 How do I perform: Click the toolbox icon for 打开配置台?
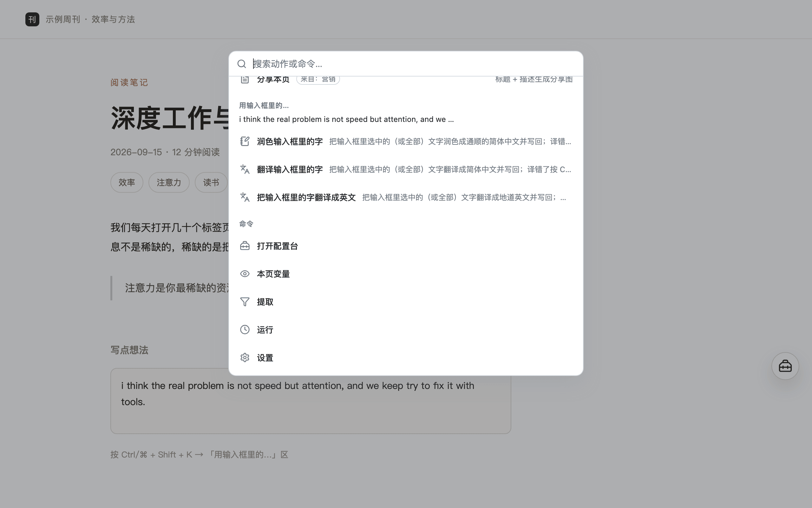pyautogui.click(x=245, y=246)
